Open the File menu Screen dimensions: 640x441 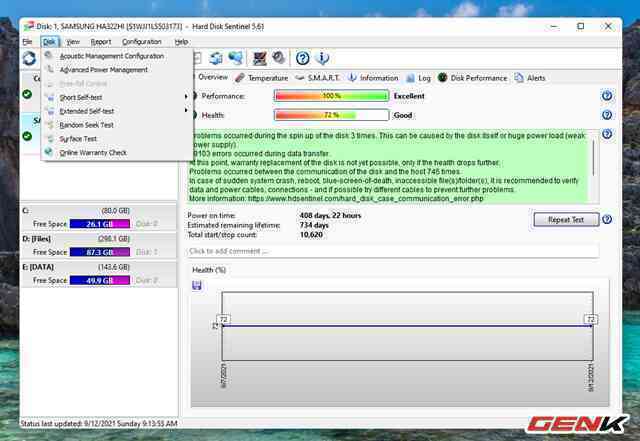(x=27, y=42)
